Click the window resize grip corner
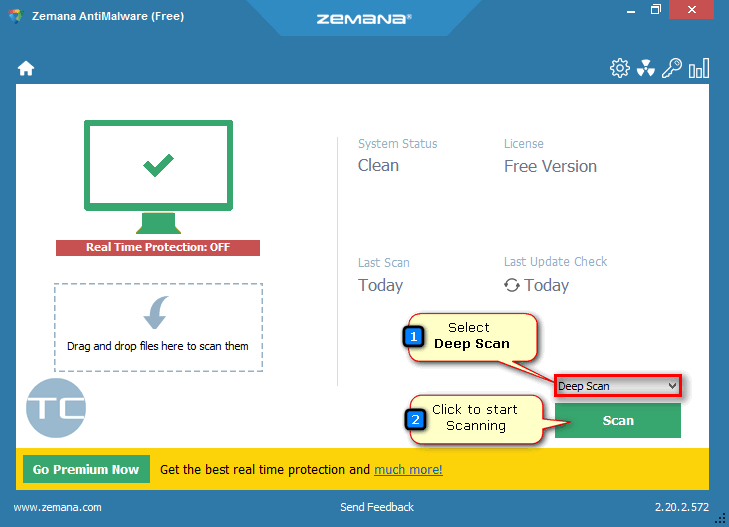Image resolution: width=729 pixels, height=527 pixels. [720, 519]
